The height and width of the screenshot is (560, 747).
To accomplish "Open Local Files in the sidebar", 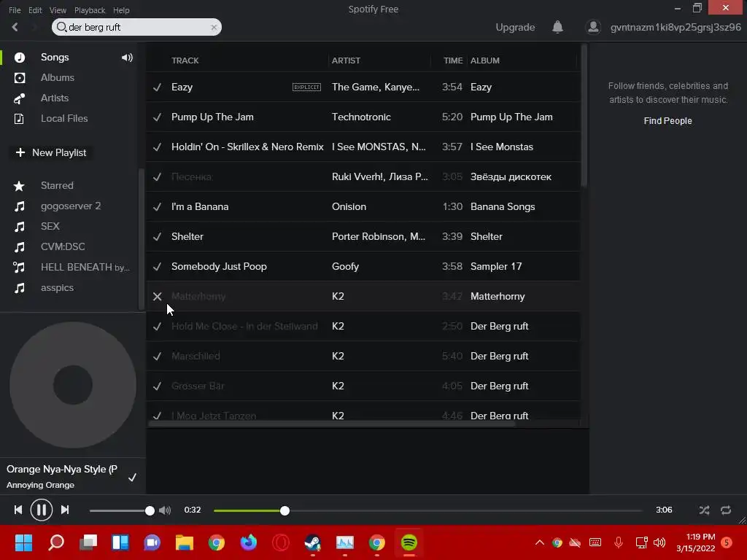I will tap(64, 119).
